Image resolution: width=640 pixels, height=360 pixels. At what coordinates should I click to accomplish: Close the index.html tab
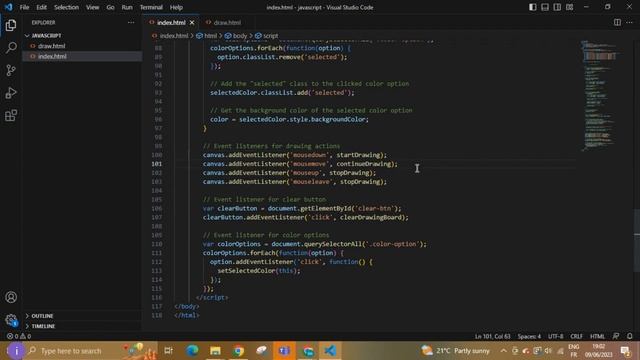[192, 22]
